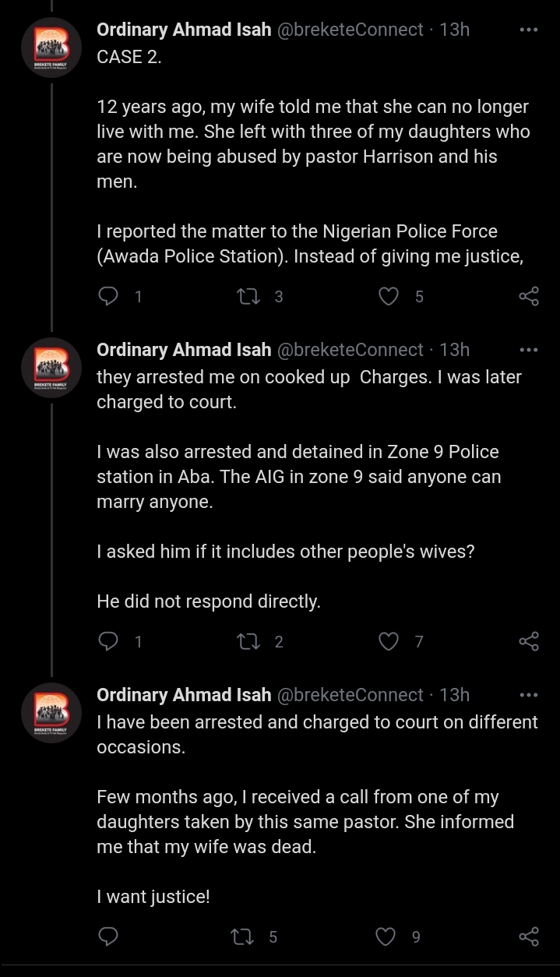
Task: Reply to the 'I want justice!' tweet
Action: (x=109, y=936)
